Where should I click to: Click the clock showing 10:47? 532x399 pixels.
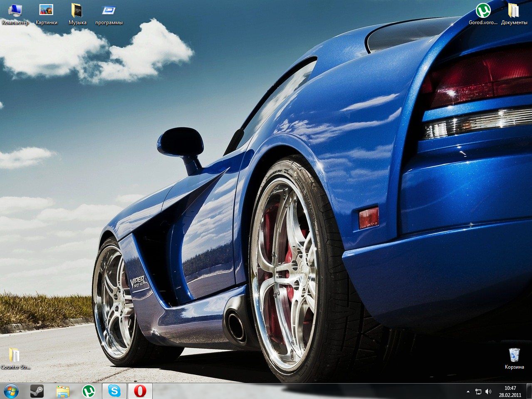[x=510, y=391]
